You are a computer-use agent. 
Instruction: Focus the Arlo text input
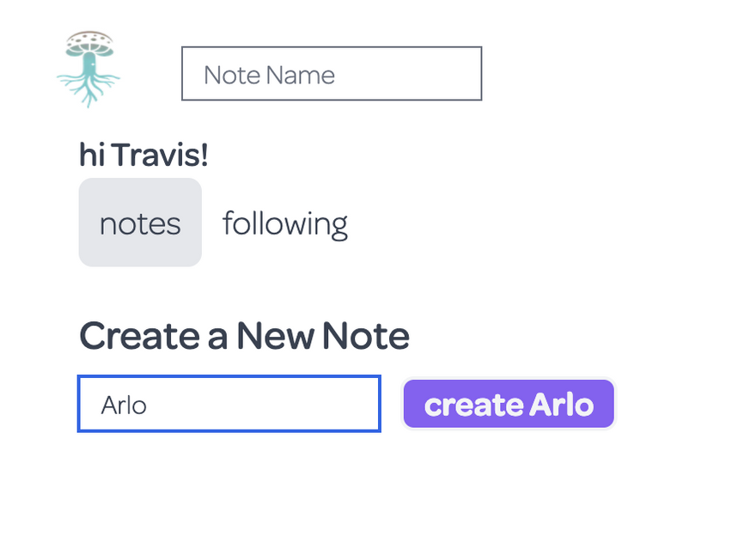pos(229,404)
